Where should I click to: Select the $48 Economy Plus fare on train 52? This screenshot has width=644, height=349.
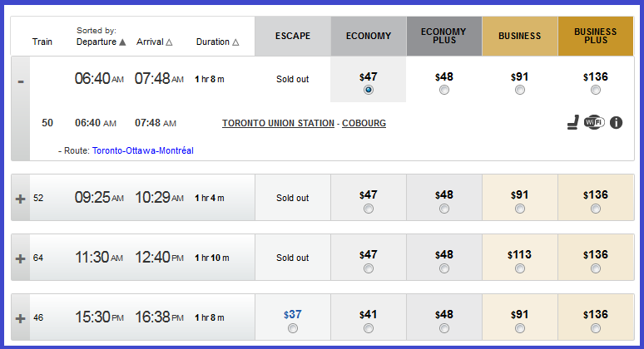click(x=444, y=209)
